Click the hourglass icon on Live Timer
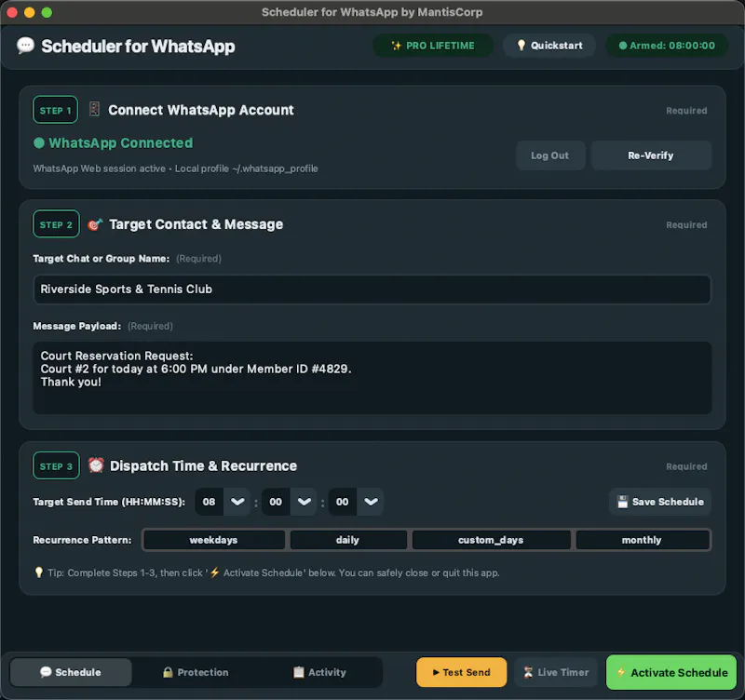Image resolution: width=745 pixels, height=700 pixels. (x=528, y=672)
